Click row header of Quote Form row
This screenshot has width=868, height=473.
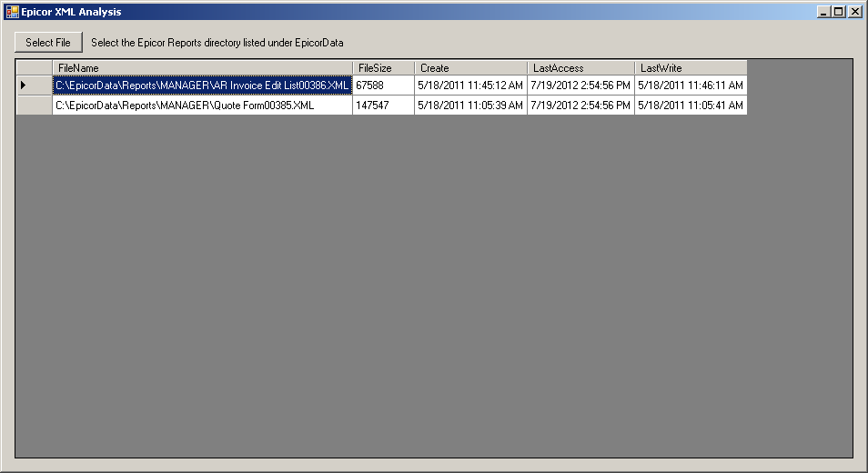point(35,106)
